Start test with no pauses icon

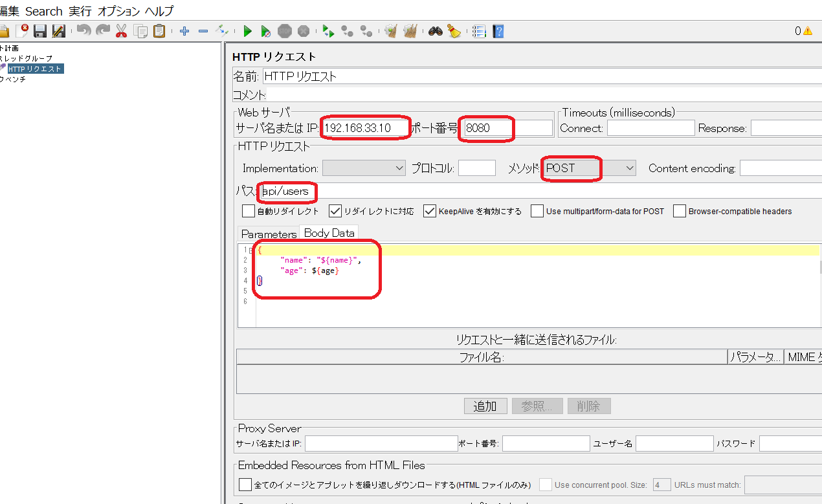265,30
